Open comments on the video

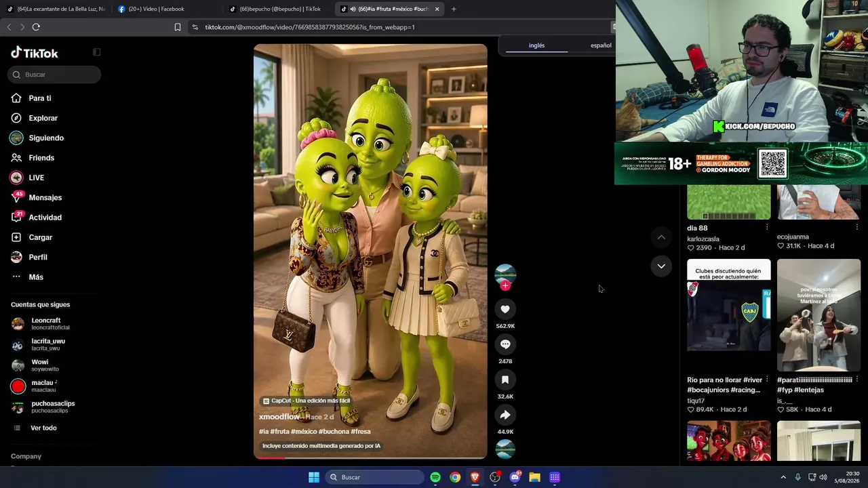[x=505, y=344]
